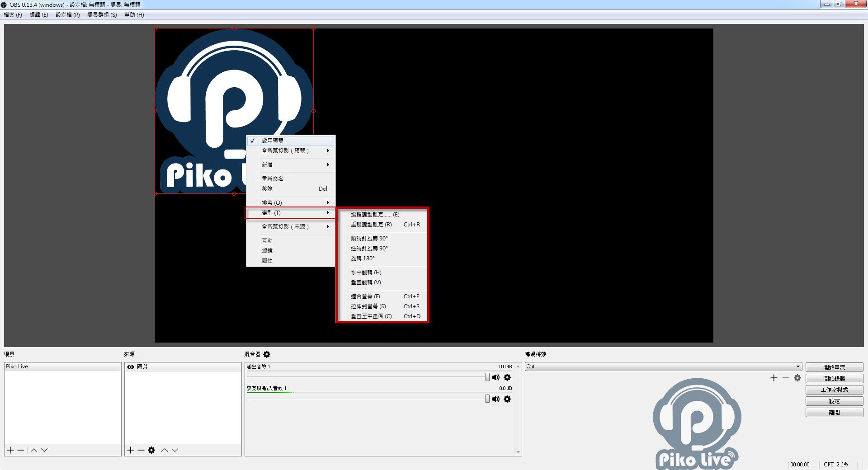Open the 編輯 (E) menu
The width and height of the screenshot is (868, 470).
point(39,15)
